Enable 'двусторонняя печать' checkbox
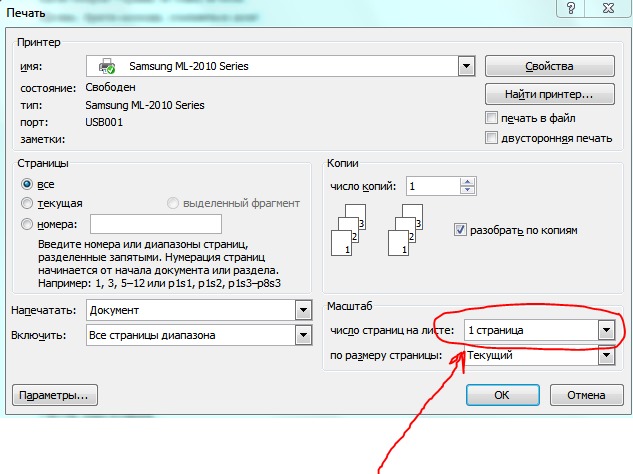The width and height of the screenshot is (633, 474). coord(491,138)
